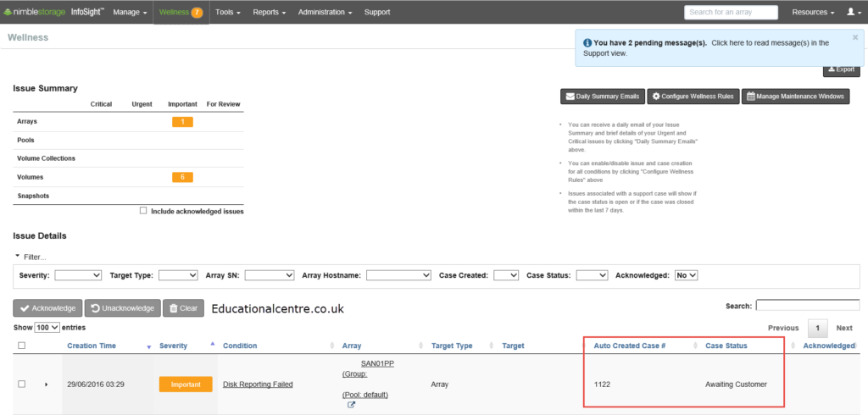Screen dimensions: 868x415
Task: Open the Reports menu
Action: tap(269, 12)
